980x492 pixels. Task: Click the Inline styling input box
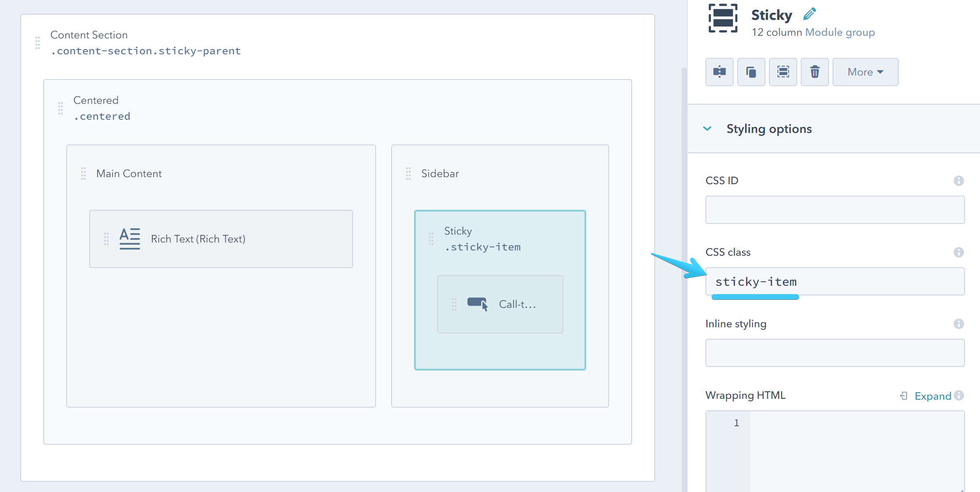pyautogui.click(x=834, y=352)
